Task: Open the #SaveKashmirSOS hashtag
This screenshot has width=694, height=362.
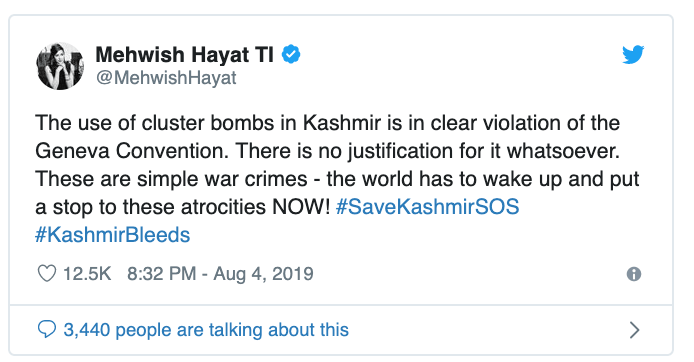Action: [x=428, y=207]
